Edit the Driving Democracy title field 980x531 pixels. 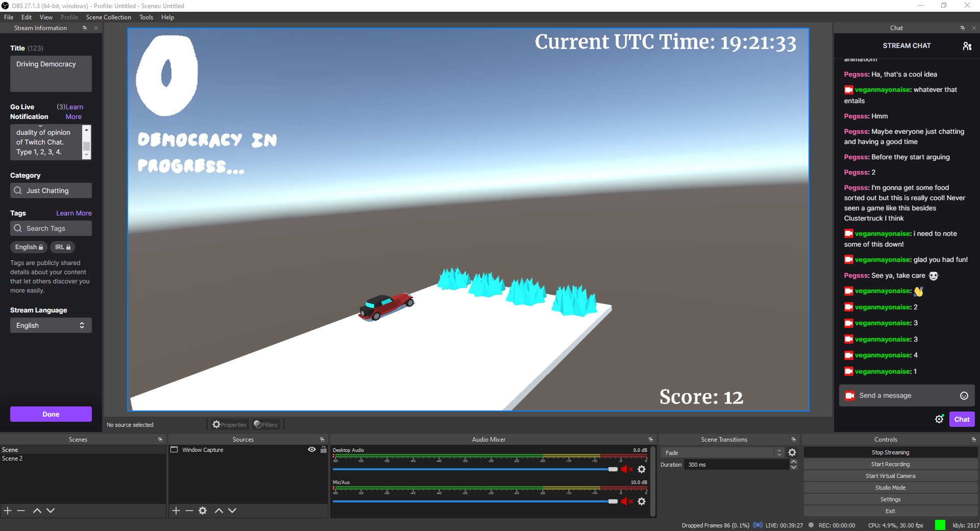51,74
